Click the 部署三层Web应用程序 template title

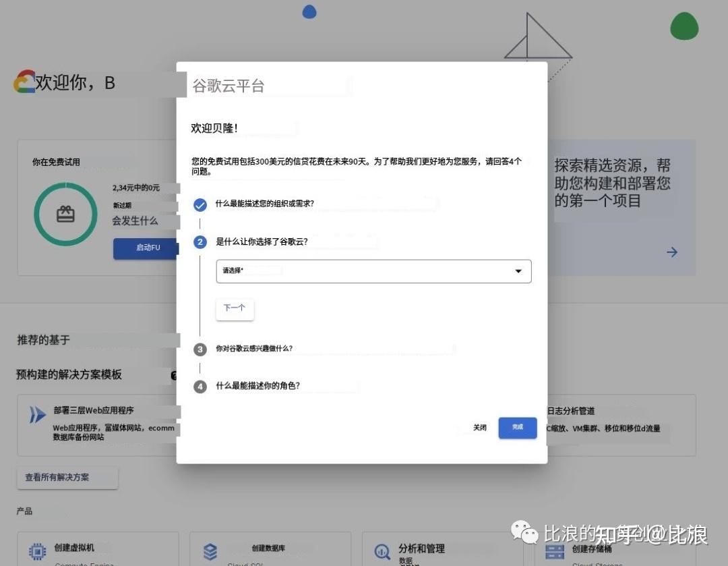pyautogui.click(x=93, y=410)
